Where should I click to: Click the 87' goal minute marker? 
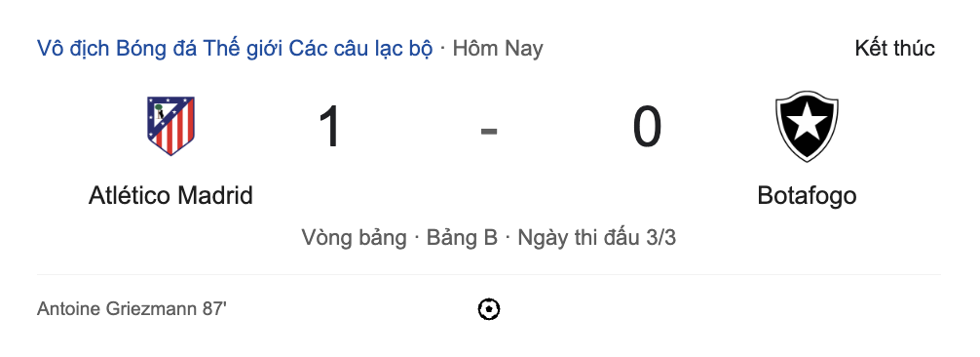click(x=214, y=309)
